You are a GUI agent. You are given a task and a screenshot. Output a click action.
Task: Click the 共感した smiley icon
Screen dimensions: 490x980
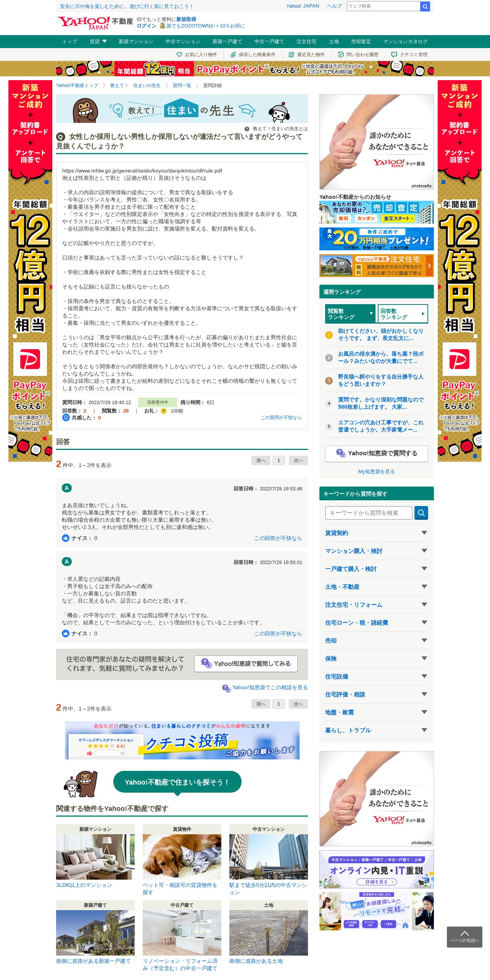pos(66,417)
